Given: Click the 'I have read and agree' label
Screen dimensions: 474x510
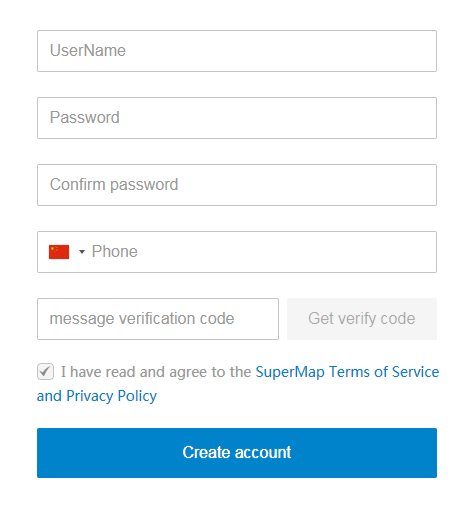Looking at the screenshot, I should [156, 372].
